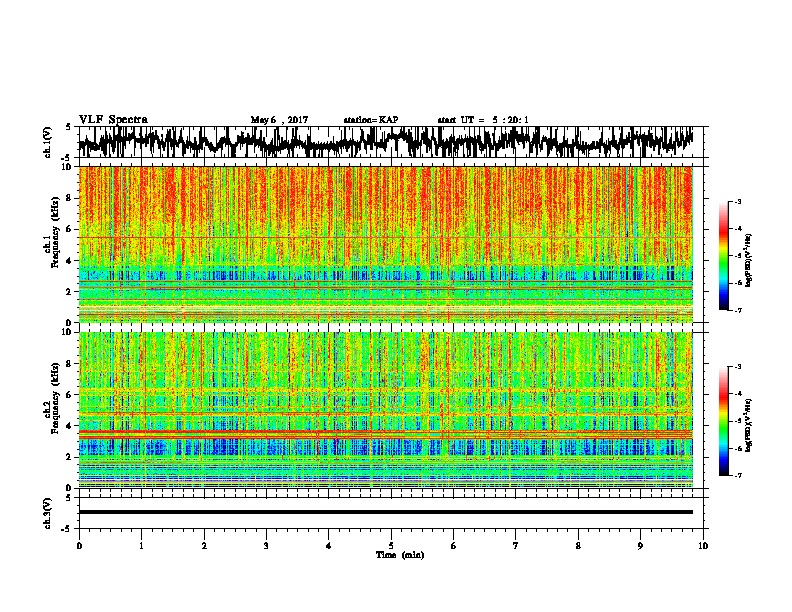
Task: Click the 'Time (min)' axis label
Action: click(400, 555)
